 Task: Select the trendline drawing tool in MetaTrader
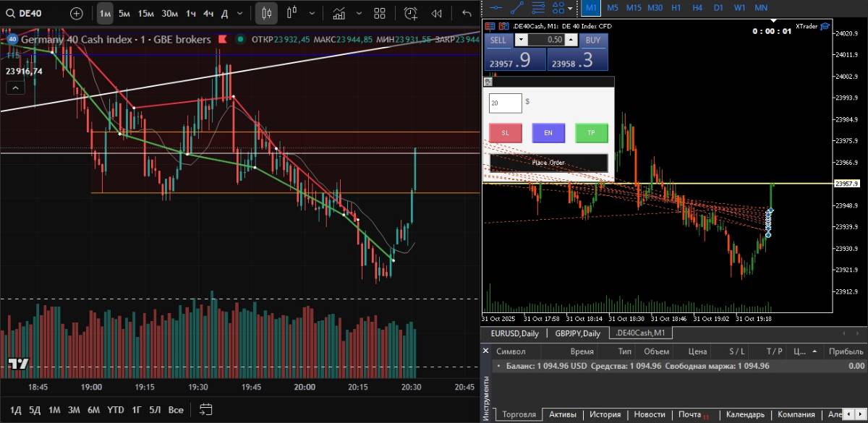517,7
